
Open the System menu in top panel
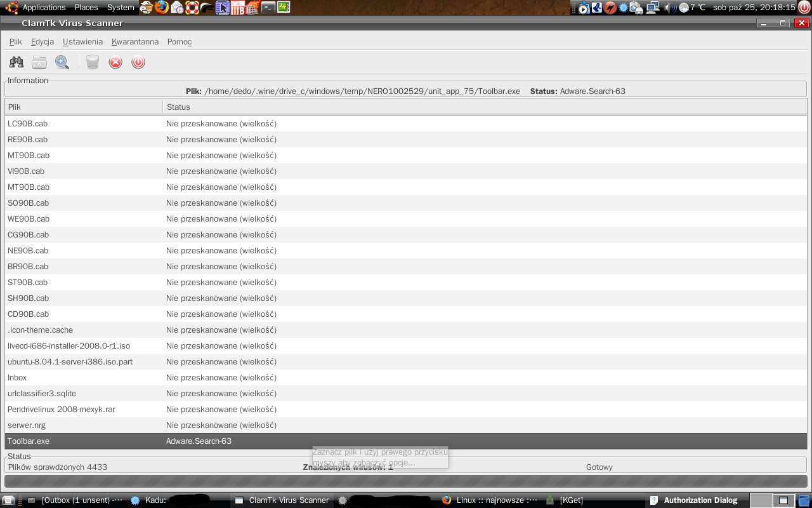tap(121, 8)
